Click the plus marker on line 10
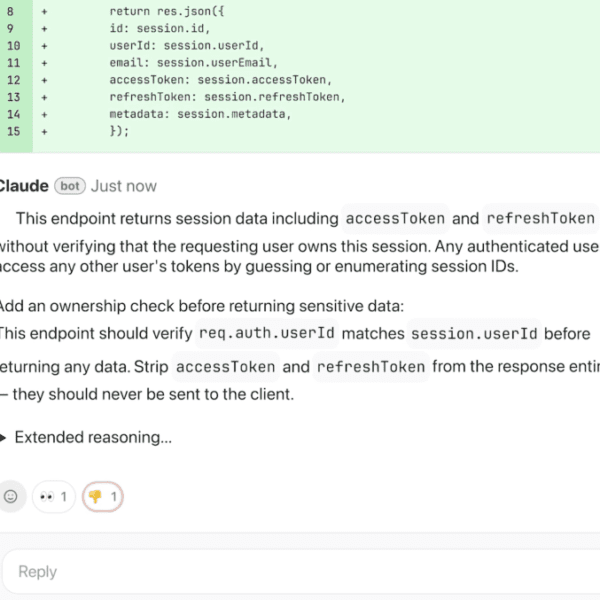Image resolution: width=600 pixels, height=600 pixels. (44, 46)
